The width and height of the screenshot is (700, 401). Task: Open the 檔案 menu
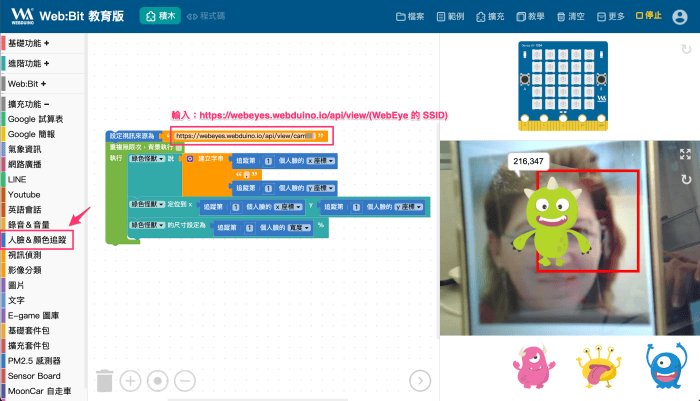410,17
